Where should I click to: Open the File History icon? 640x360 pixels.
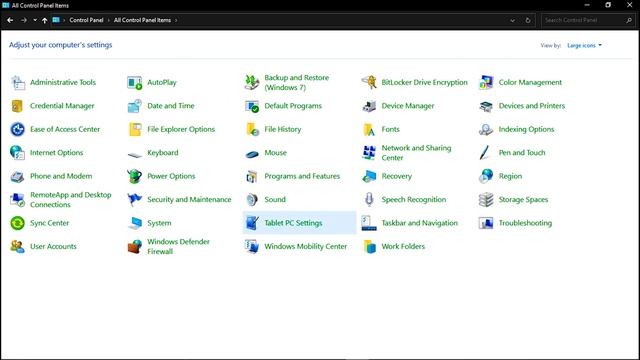click(252, 129)
